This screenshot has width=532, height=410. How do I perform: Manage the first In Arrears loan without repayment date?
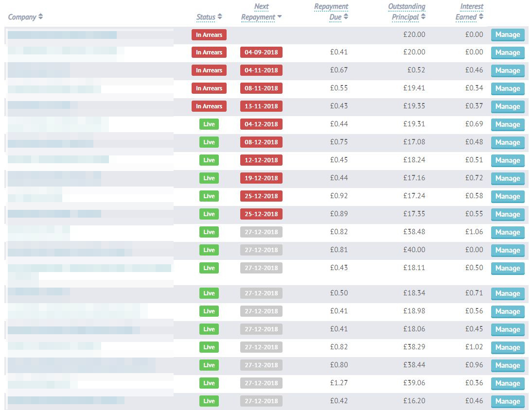[508, 34]
